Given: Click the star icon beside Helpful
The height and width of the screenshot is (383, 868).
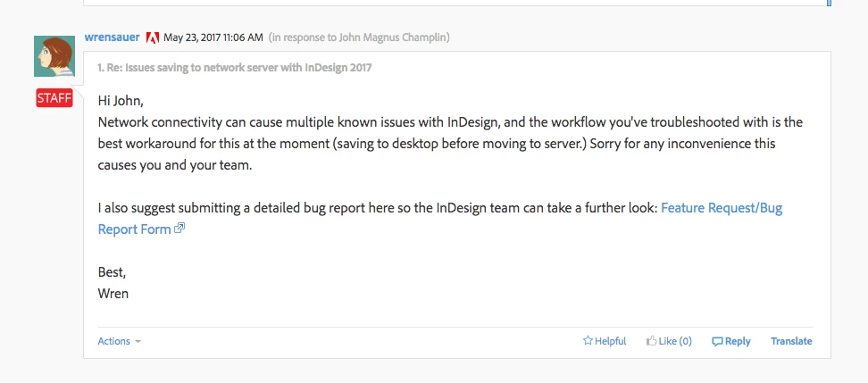Looking at the screenshot, I should pyautogui.click(x=588, y=340).
